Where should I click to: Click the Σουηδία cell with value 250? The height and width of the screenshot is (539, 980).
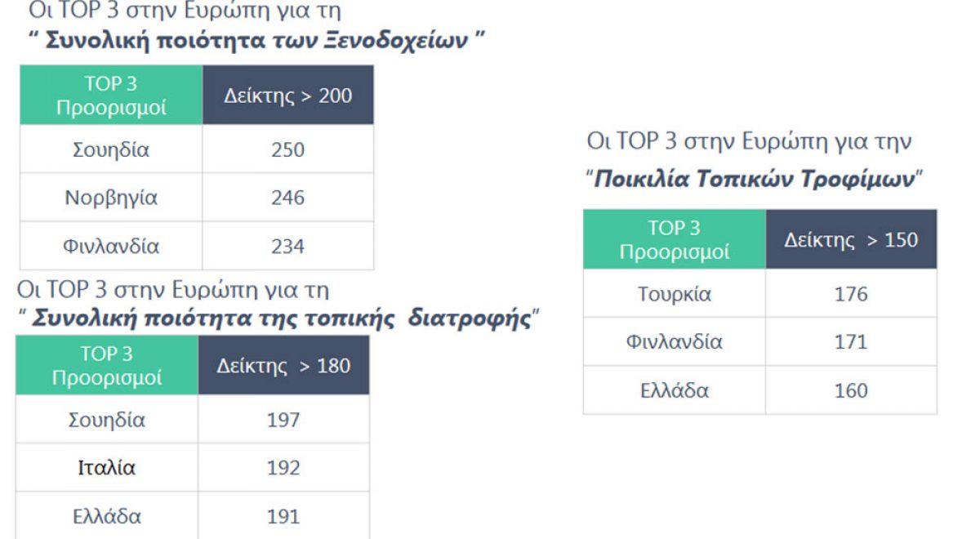(x=111, y=149)
